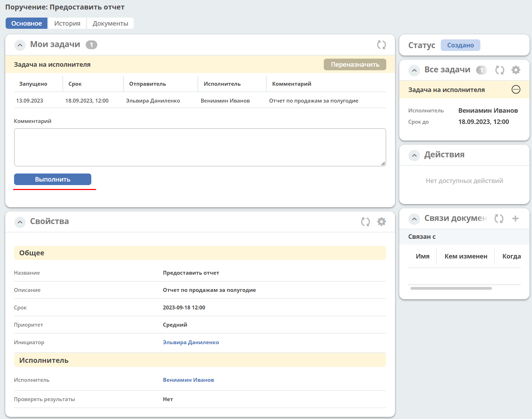Open the История tab
This screenshot has height=419, width=532.
67,23
